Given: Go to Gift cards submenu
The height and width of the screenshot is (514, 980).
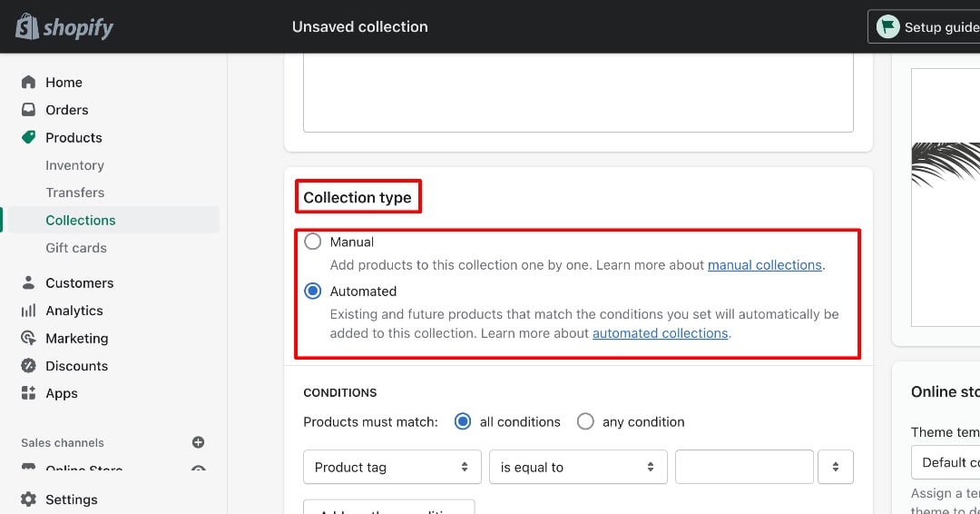Looking at the screenshot, I should 76,248.
